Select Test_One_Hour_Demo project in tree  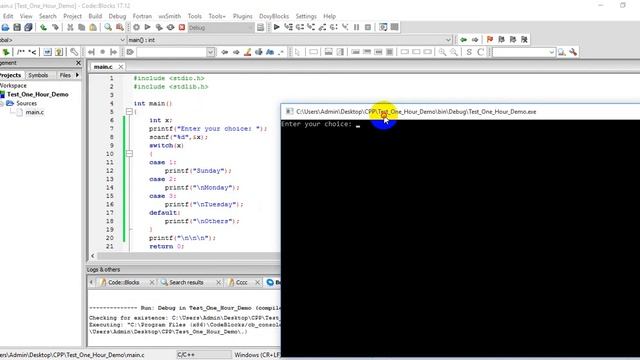pyautogui.click(x=38, y=94)
